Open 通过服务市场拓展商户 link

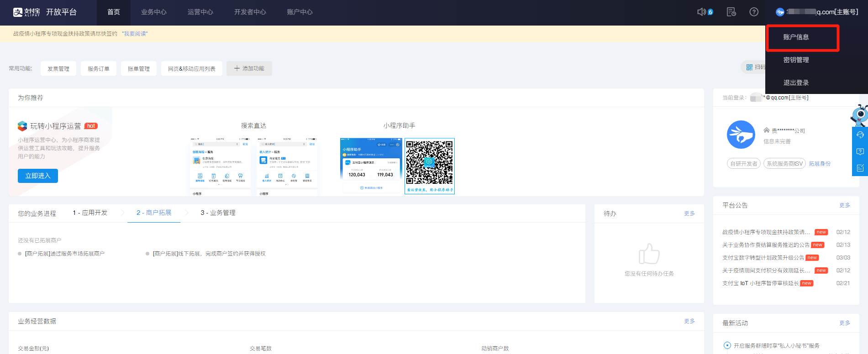tap(65, 254)
